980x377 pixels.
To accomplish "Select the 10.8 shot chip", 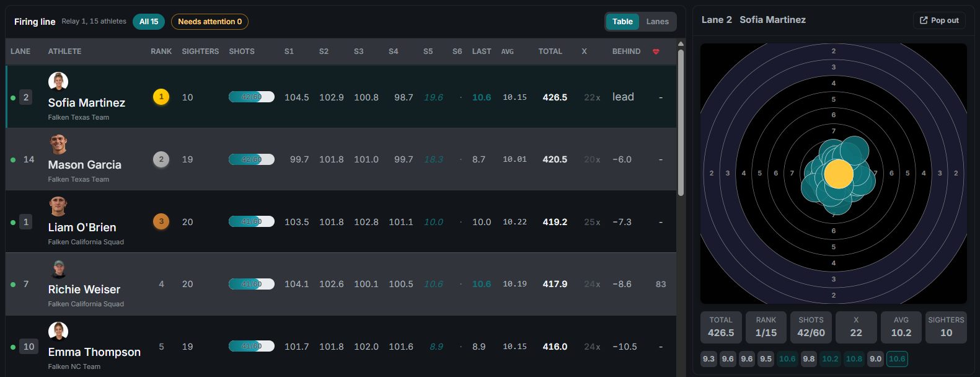I will [x=854, y=359].
